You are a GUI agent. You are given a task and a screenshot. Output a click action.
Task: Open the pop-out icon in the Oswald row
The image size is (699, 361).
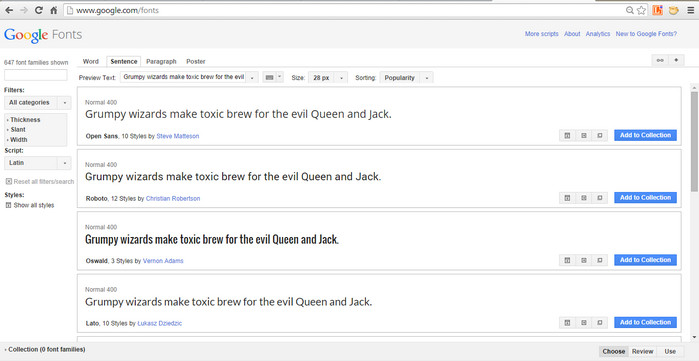point(600,260)
